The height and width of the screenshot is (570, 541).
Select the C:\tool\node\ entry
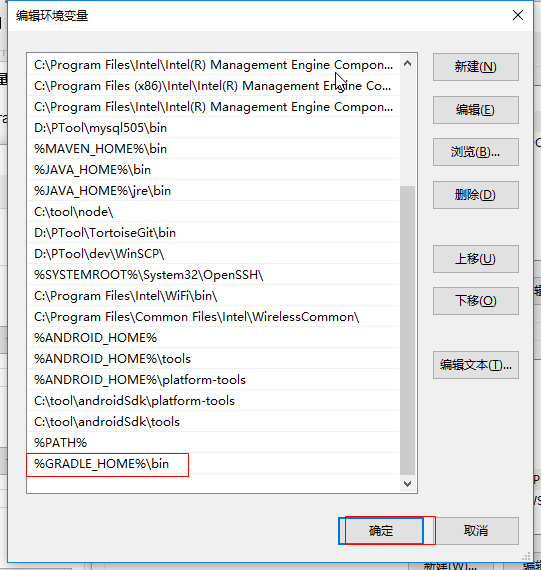click(x=213, y=212)
